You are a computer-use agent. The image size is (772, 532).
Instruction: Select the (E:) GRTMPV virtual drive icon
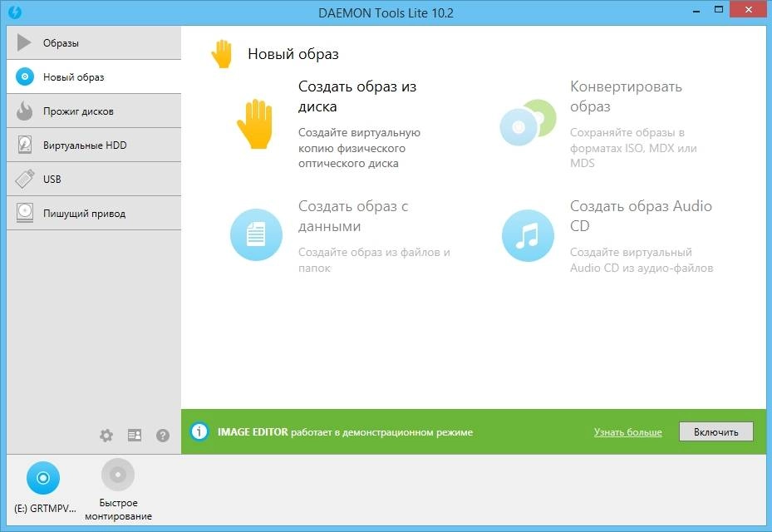43,478
